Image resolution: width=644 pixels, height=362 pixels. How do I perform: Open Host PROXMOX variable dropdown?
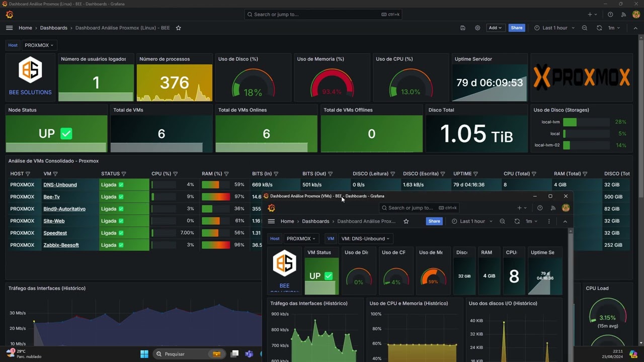pos(39,45)
